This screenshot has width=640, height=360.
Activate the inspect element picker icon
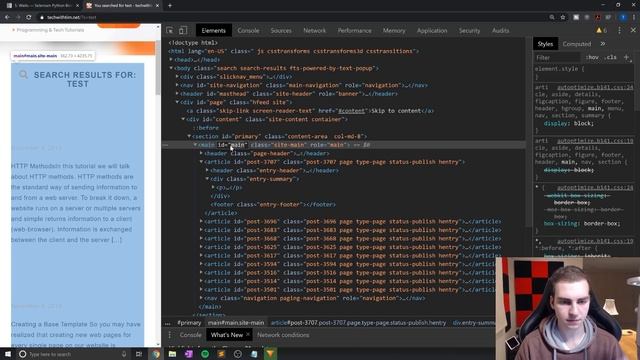pyautogui.click(x=170, y=31)
